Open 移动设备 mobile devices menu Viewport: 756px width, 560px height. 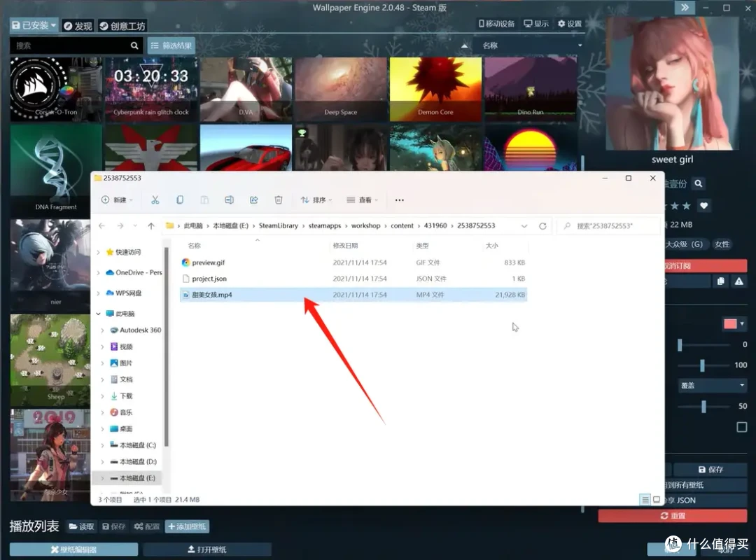[496, 24]
